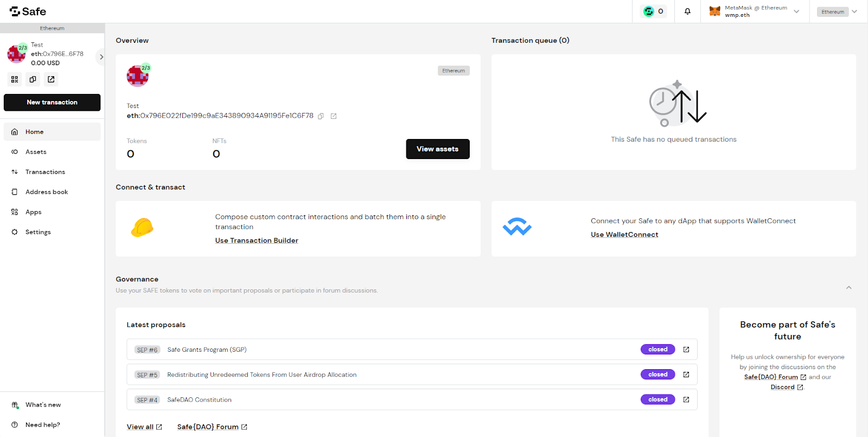868x437 pixels.
Task: Open Safe{DAO} Forum link in side card
Action: [x=775, y=377]
